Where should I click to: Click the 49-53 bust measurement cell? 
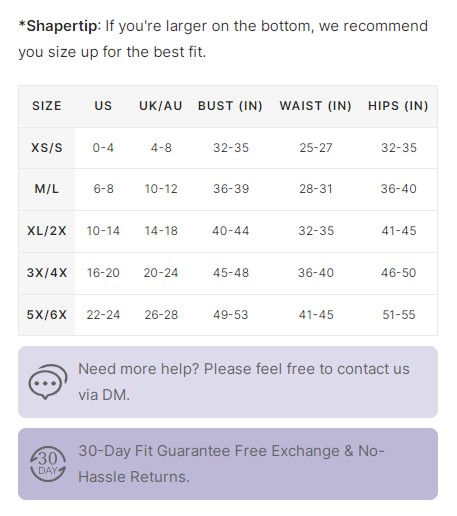231,315
